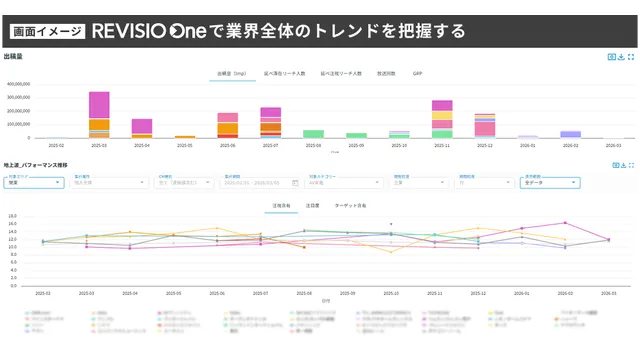Click the orange bar for 2025-05
This screenshot has height=360, width=640.
point(185,137)
